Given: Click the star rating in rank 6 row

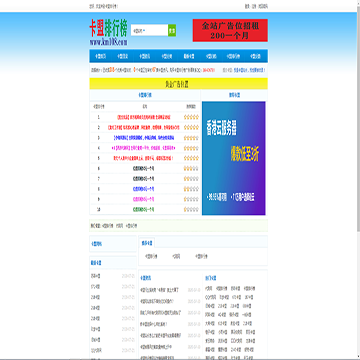Looking at the screenshot, I should pyautogui.click(x=191, y=169).
